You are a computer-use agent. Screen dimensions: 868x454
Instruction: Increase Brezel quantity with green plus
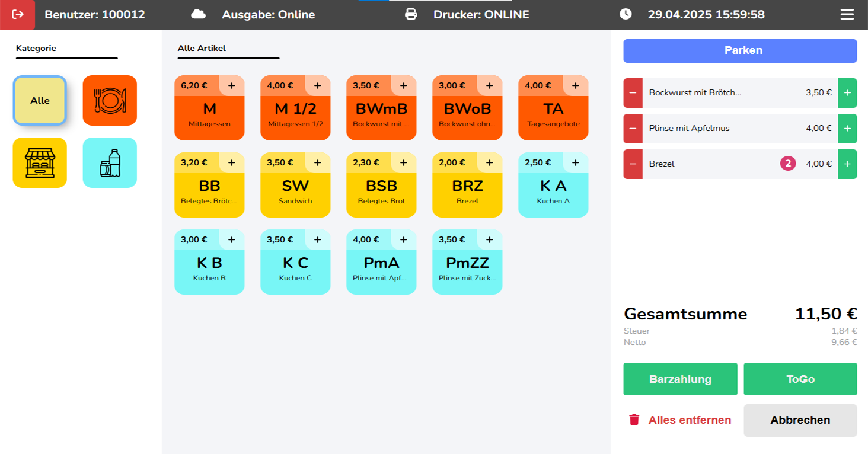click(847, 164)
